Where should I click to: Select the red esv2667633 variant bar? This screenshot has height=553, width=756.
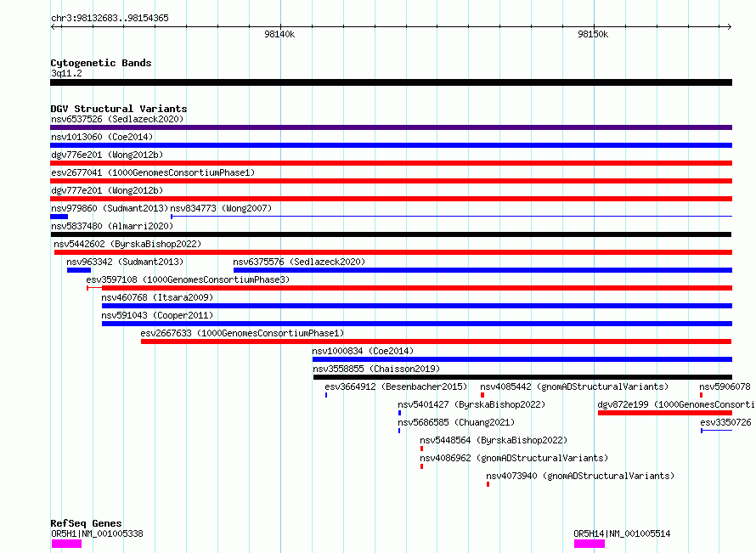click(x=437, y=341)
